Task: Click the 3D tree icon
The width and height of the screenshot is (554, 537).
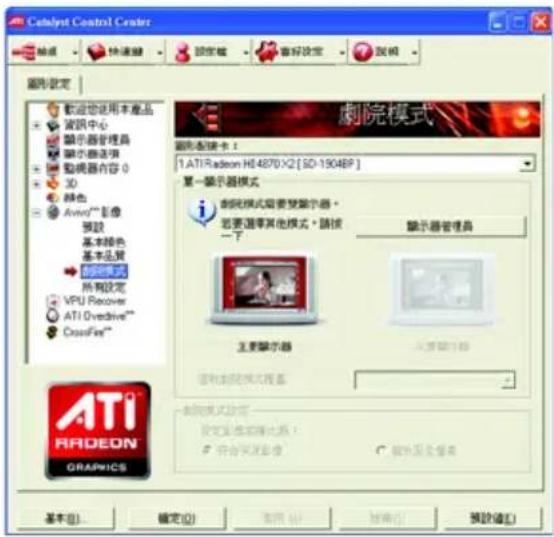Action: (x=53, y=183)
